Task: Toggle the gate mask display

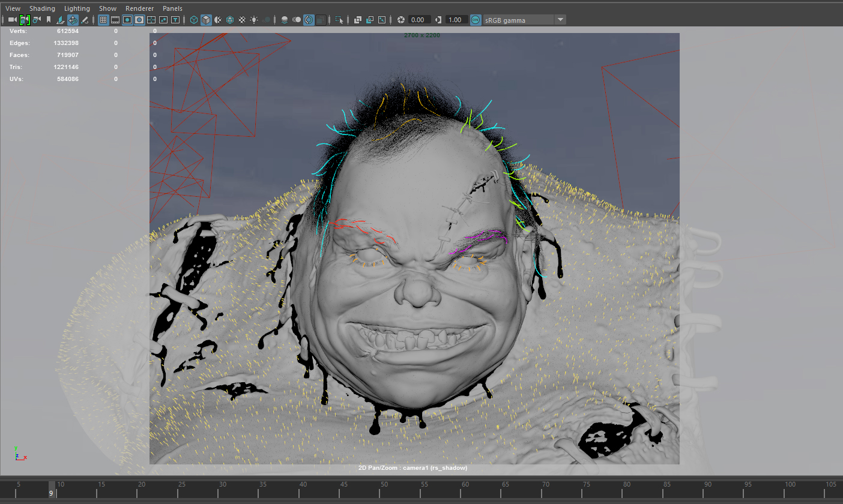Action: pyautogui.click(x=139, y=20)
